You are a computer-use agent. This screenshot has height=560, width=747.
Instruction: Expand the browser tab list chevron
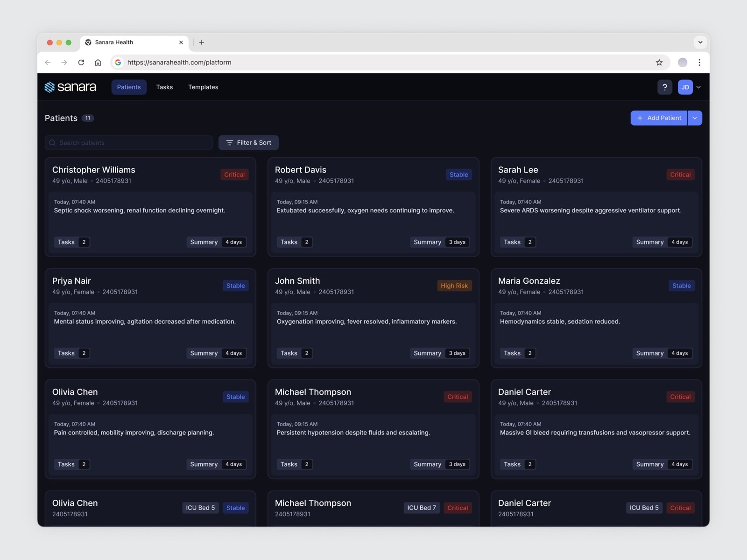point(700,42)
